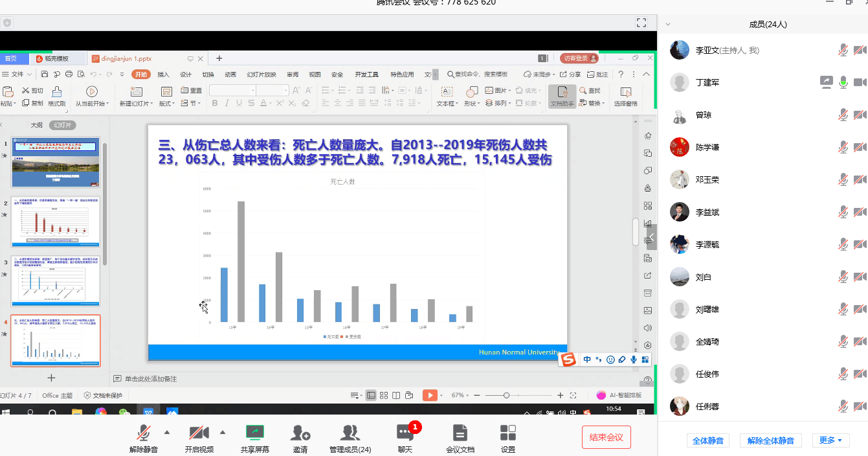
Task: Click the 共享屏幕 share screen icon
Action: pos(255,433)
